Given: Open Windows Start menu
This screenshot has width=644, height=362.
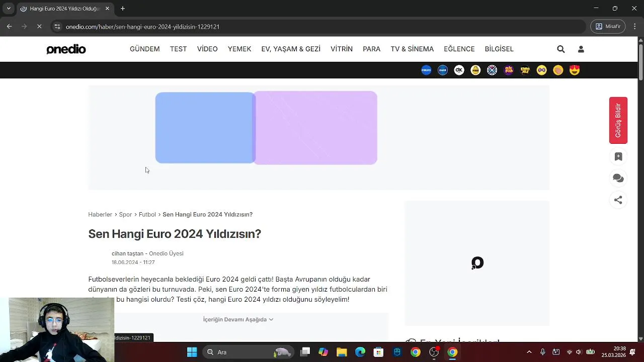Looking at the screenshot, I should click(x=192, y=352).
